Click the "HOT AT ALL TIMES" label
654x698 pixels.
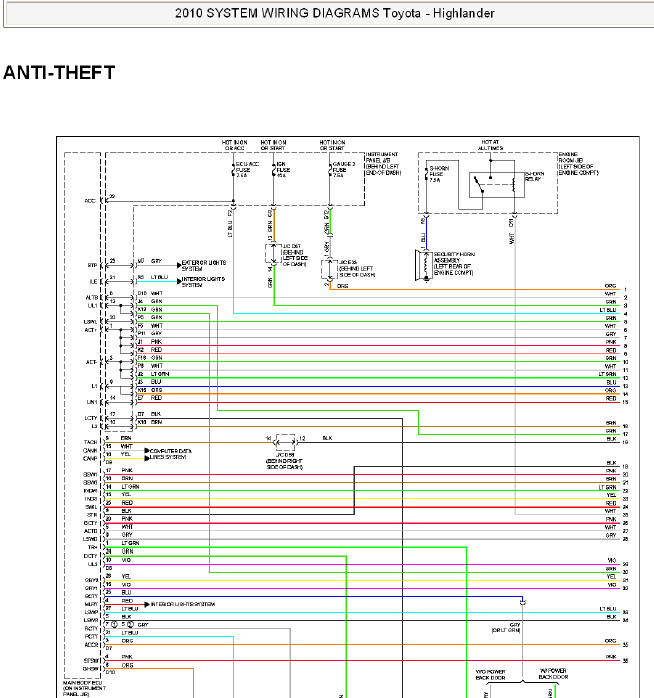[x=490, y=145]
